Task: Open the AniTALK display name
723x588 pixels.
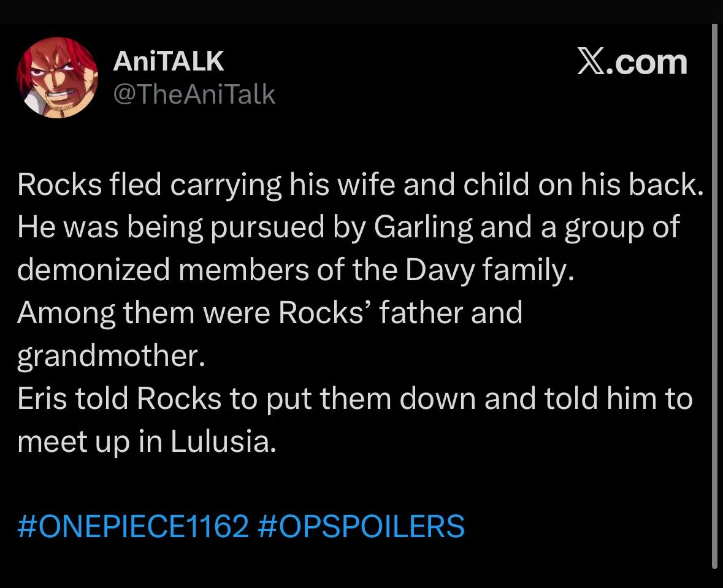Action: [x=169, y=61]
